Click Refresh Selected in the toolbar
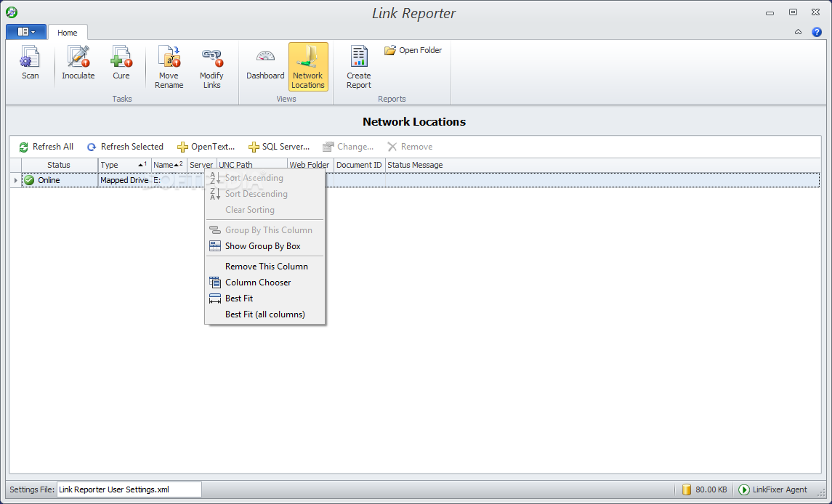 [125, 147]
